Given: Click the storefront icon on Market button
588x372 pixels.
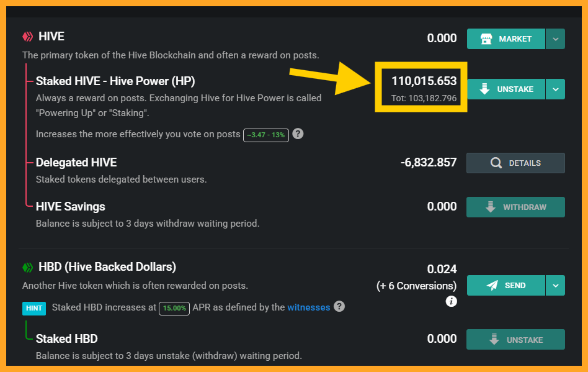Looking at the screenshot, I should (486, 39).
